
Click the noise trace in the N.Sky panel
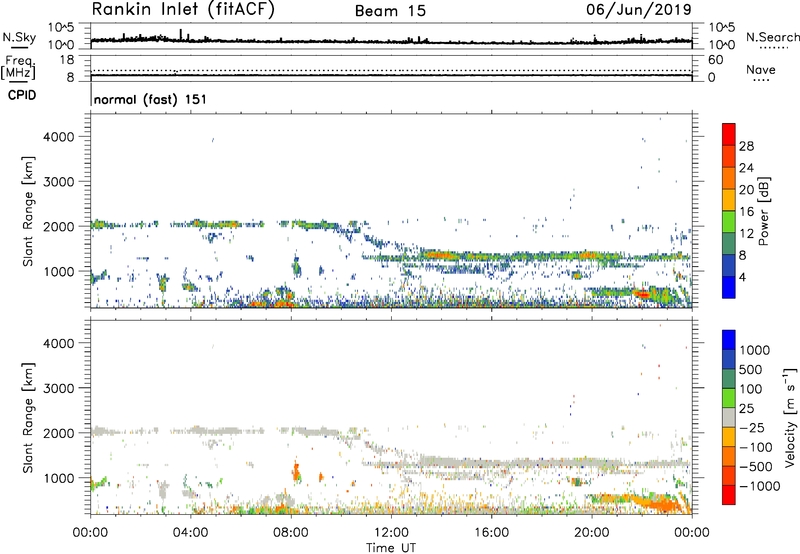click(x=391, y=41)
